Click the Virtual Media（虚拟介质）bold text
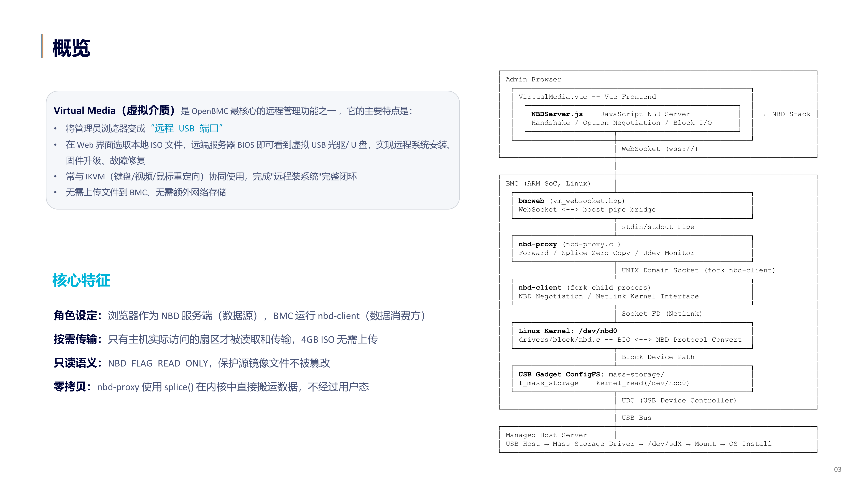The image size is (868, 488). (x=115, y=110)
